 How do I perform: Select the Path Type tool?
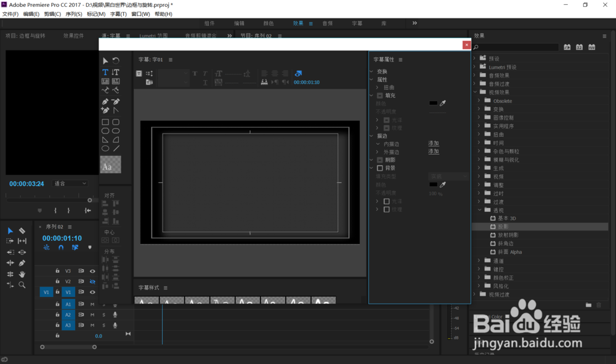pyautogui.click(x=105, y=91)
